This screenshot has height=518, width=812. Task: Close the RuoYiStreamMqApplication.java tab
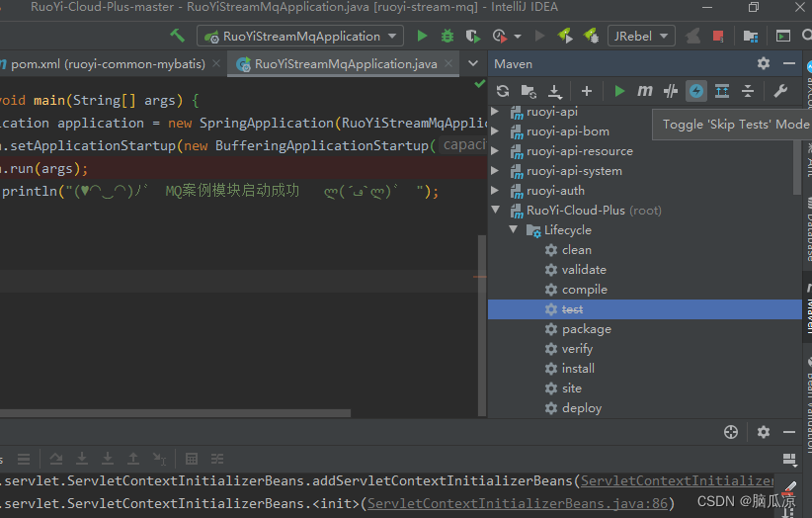tap(448, 63)
